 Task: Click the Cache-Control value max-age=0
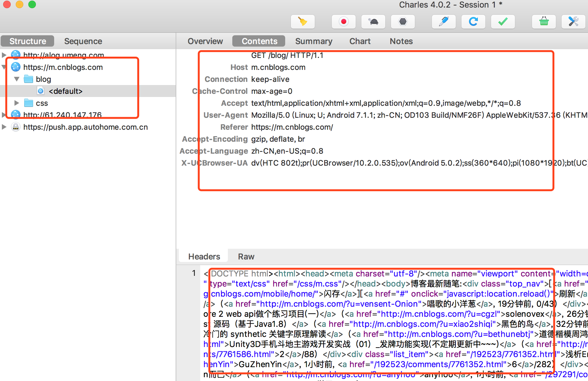(x=272, y=91)
